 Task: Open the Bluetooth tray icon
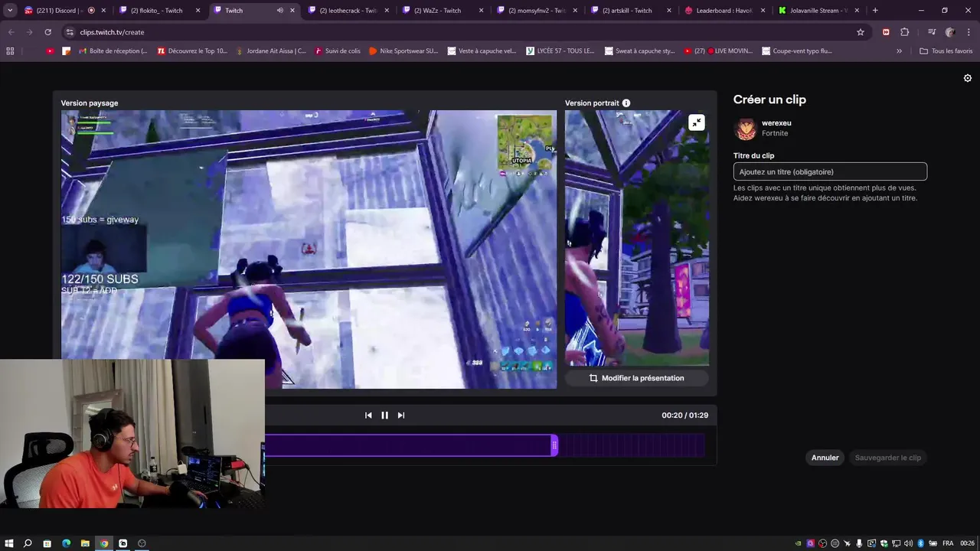click(920, 543)
